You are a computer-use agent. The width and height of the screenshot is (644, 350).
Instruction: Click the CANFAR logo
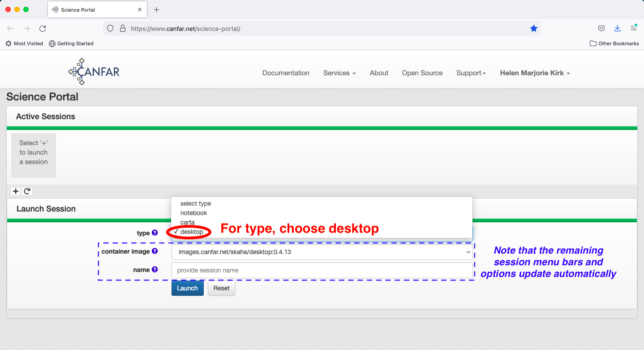pyautogui.click(x=94, y=72)
